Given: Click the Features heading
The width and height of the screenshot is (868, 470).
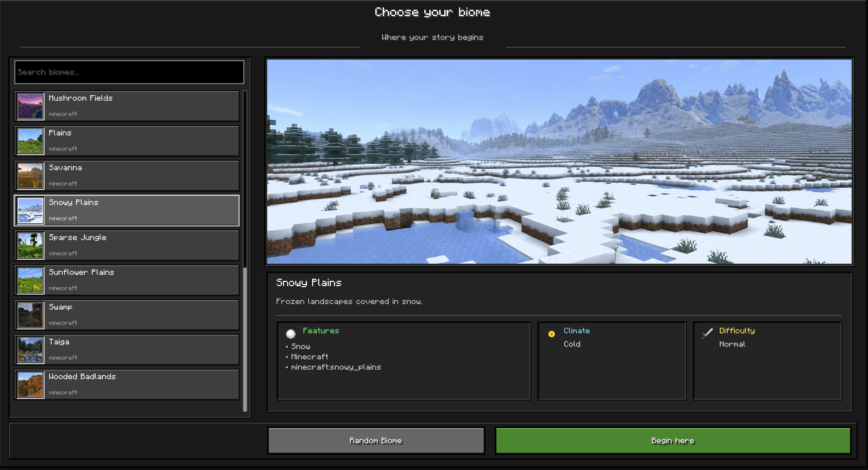Looking at the screenshot, I should [x=321, y=331].
